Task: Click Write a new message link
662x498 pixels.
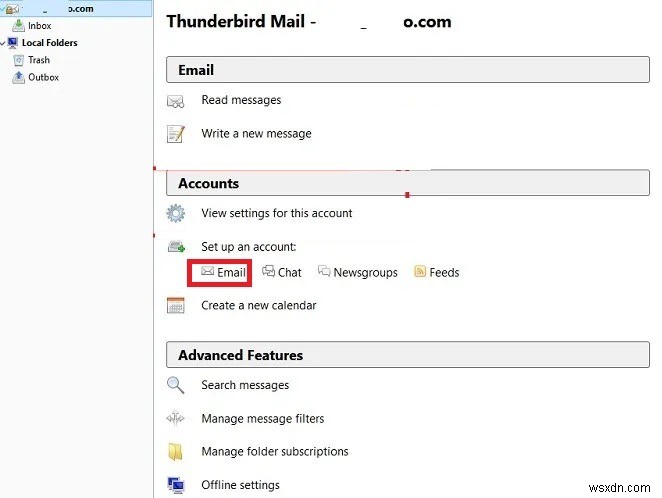Action: [x=256, y=134]
